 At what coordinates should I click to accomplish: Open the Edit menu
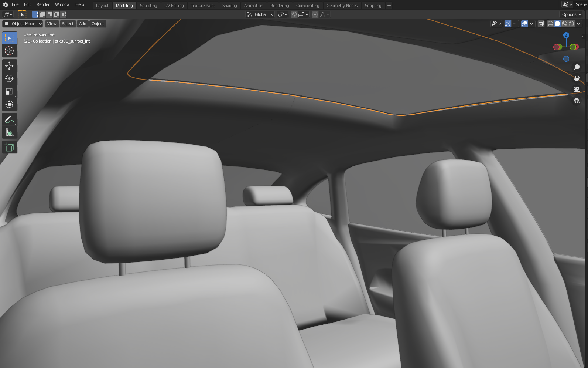pyautogui.click(x=28, y=4)
